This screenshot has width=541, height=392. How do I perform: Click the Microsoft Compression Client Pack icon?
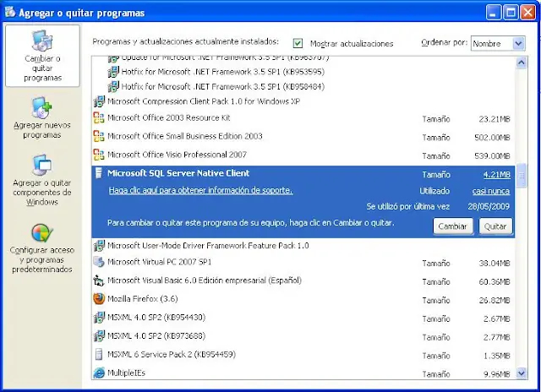pyautogui.click(x=99, y=101)
